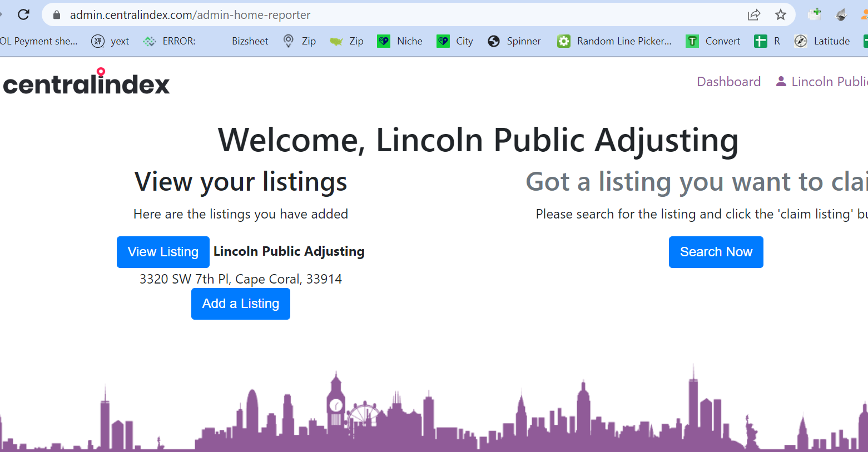Click the Search Now button
Image resolution: width=868 pixels, height=452 pixels.
716,252
